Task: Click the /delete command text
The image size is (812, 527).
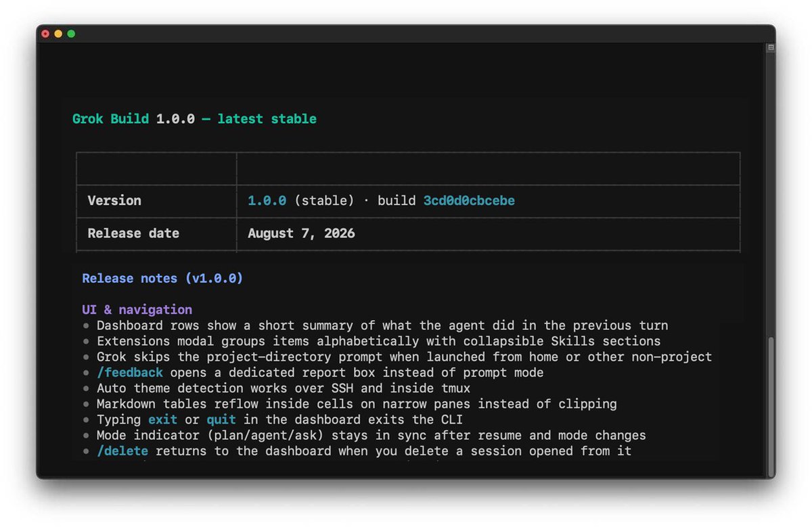Action: tap(122, 451)
